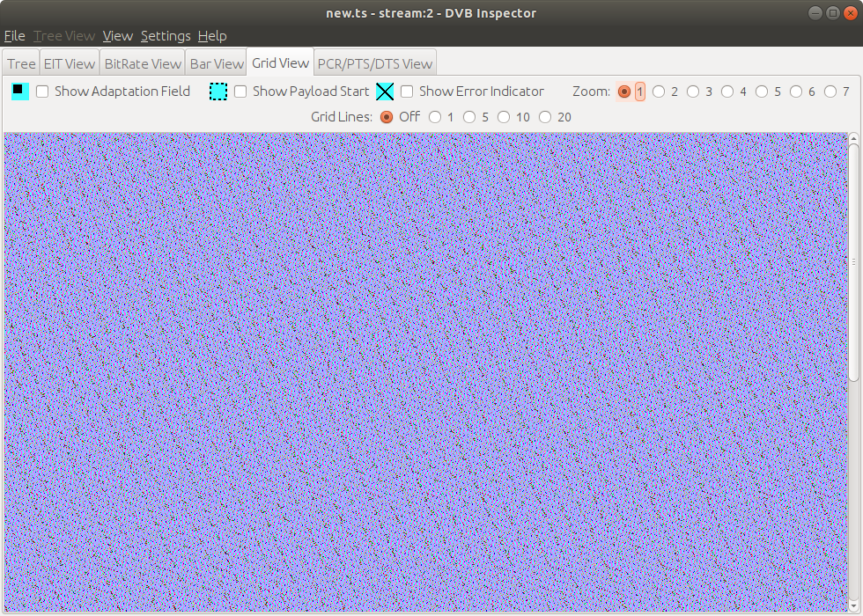Toggle Show Payload Start checkbox
The width and height of the screenshot is (863, 616).
coord(240,92)
